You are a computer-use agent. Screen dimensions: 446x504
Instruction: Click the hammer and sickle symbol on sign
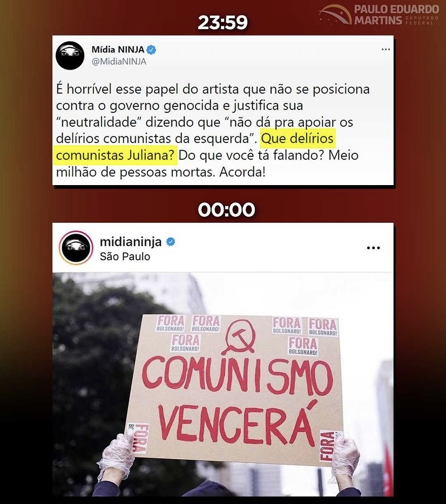tap(240, 336)
